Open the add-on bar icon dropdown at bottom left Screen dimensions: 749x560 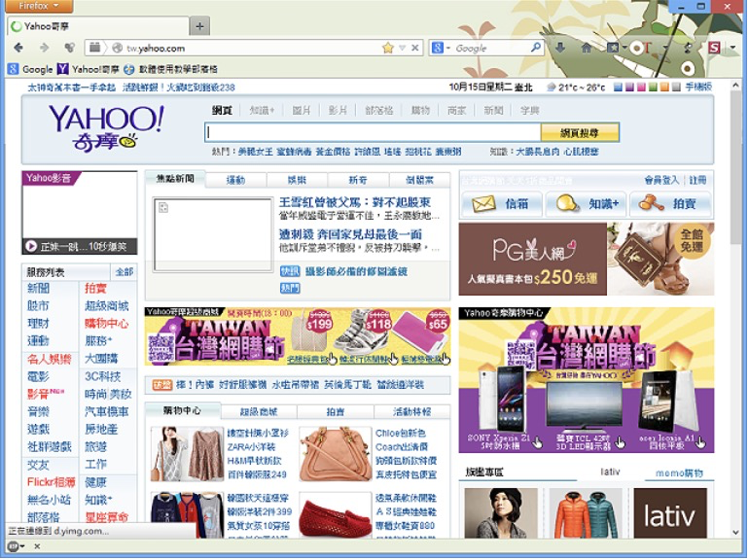pyautogui.click(x=16, y=546)
